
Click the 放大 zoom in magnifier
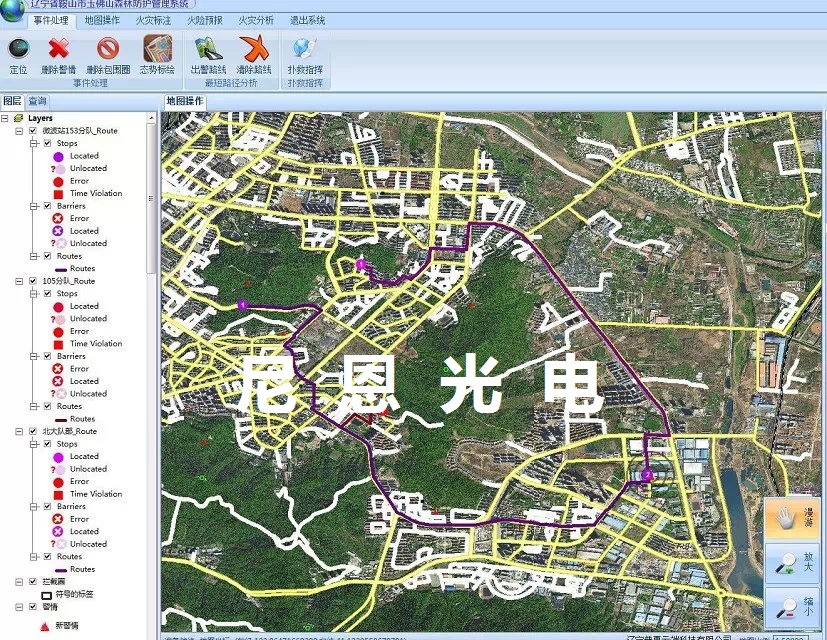[792, 563]
